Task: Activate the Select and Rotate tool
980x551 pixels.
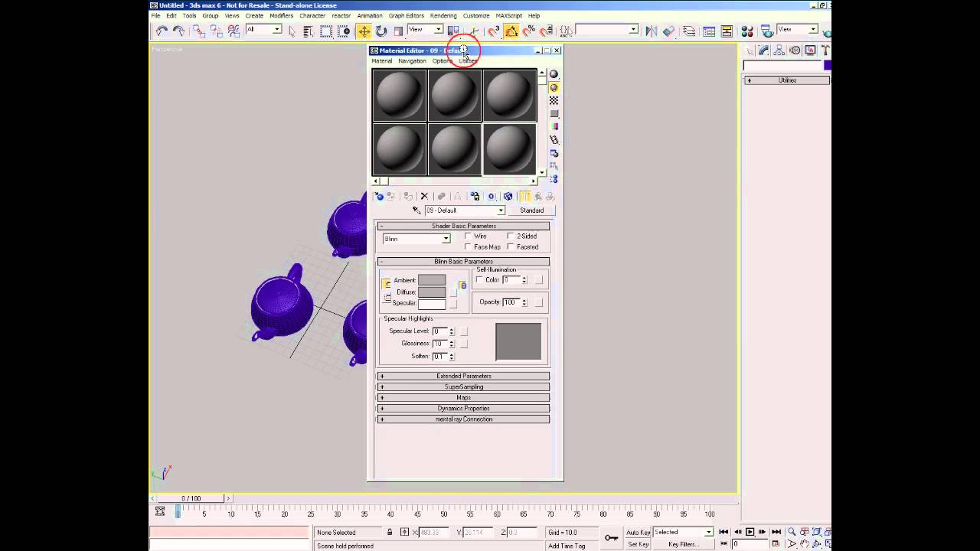Action: pyautogui.click(x=381, y=31)
